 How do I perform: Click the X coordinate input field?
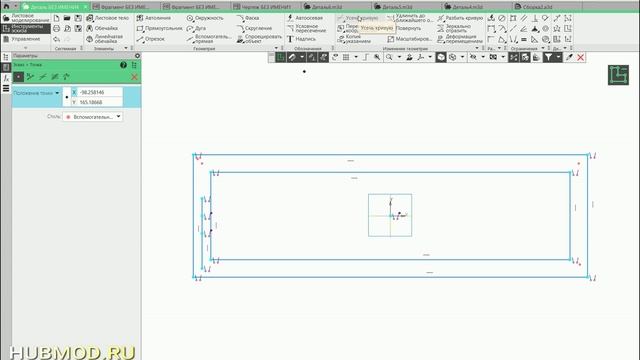[100, 92]
